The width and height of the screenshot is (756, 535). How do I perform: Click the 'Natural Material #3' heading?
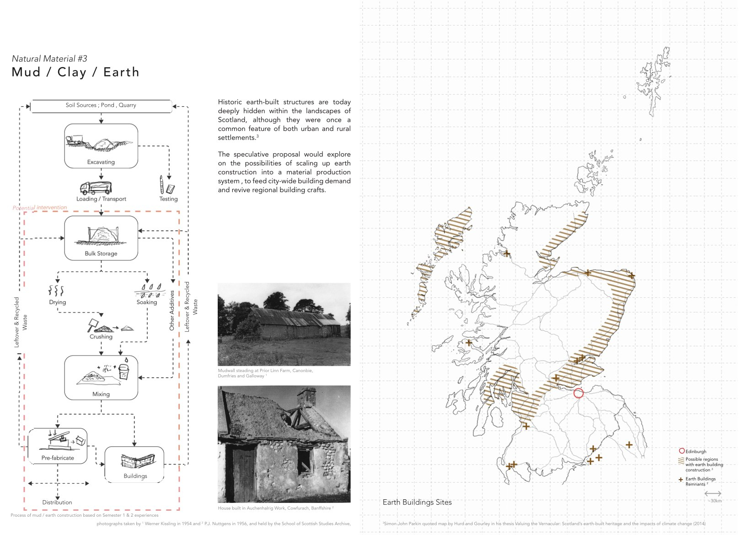[x=49, y=59]
